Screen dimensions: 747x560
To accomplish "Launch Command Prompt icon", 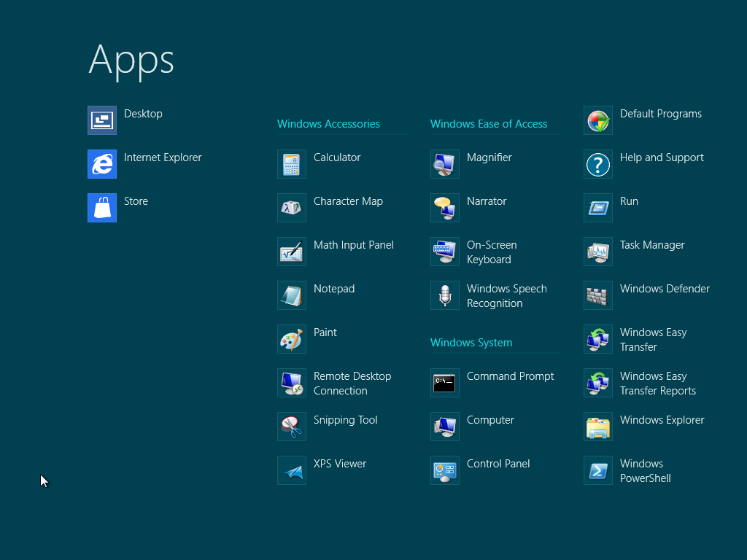I will tap(445, 383).
